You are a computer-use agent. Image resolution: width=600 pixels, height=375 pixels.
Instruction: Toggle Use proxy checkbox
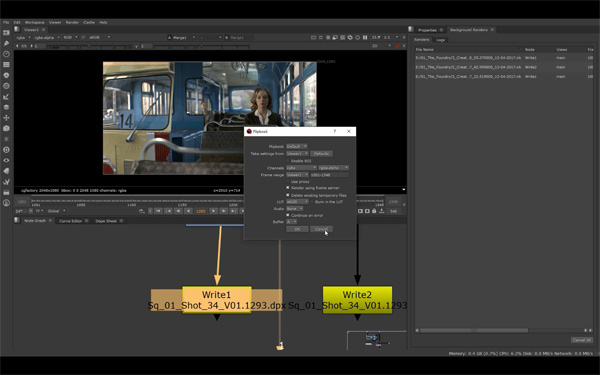click(288, 181)
